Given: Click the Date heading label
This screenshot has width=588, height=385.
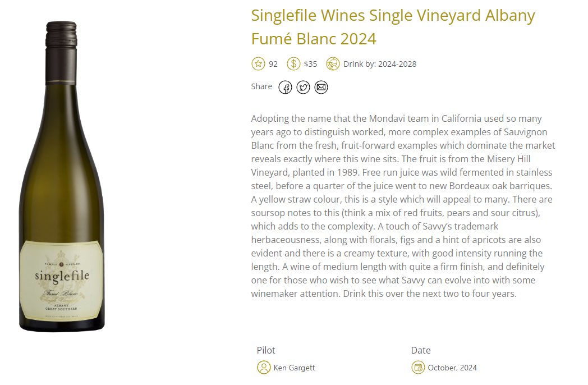Looking at the screenshot, I should pos(421,350).
